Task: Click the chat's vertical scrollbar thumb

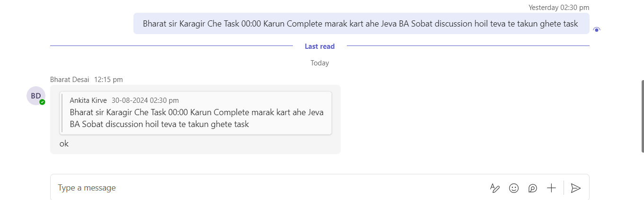Action: click(x=642, y=116)
